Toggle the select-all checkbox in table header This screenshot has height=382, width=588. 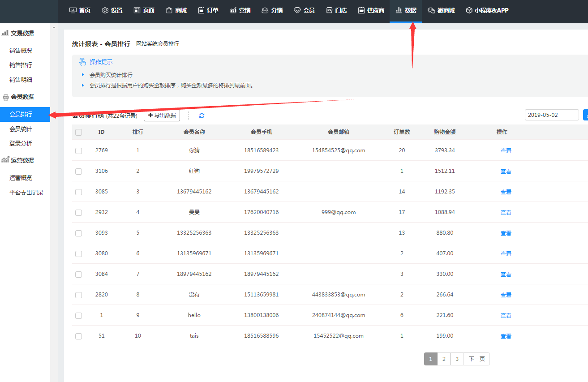tap(79, 132)
